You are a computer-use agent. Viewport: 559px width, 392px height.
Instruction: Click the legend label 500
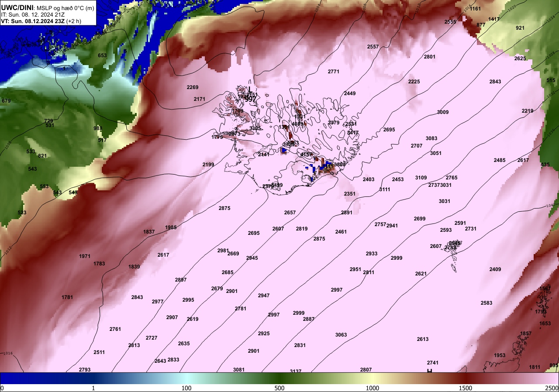click(279, 388)
